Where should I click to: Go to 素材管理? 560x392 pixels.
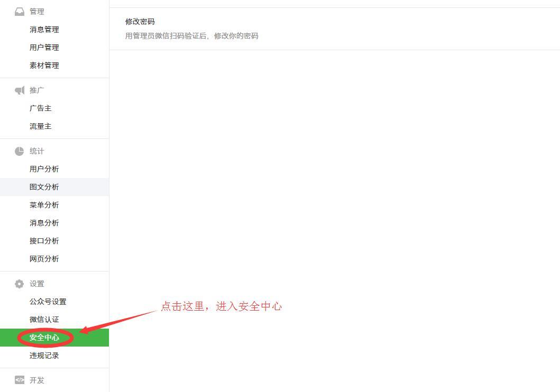pyautogui.click(x=44, y=66)
